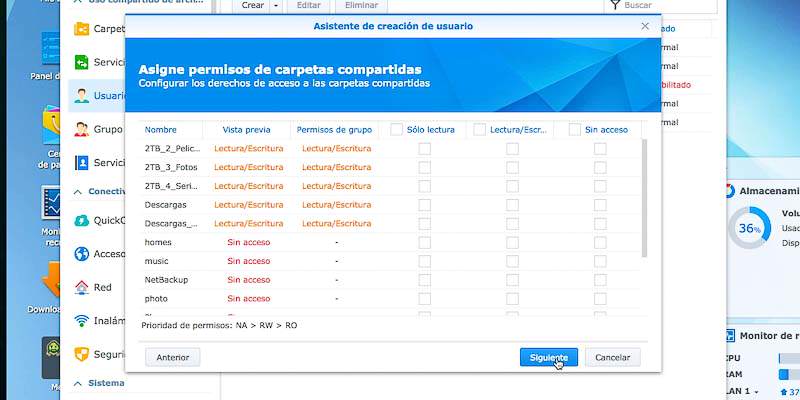Tick the Sólo lectura header checkbox
The image size is (800, 400).
396,130
